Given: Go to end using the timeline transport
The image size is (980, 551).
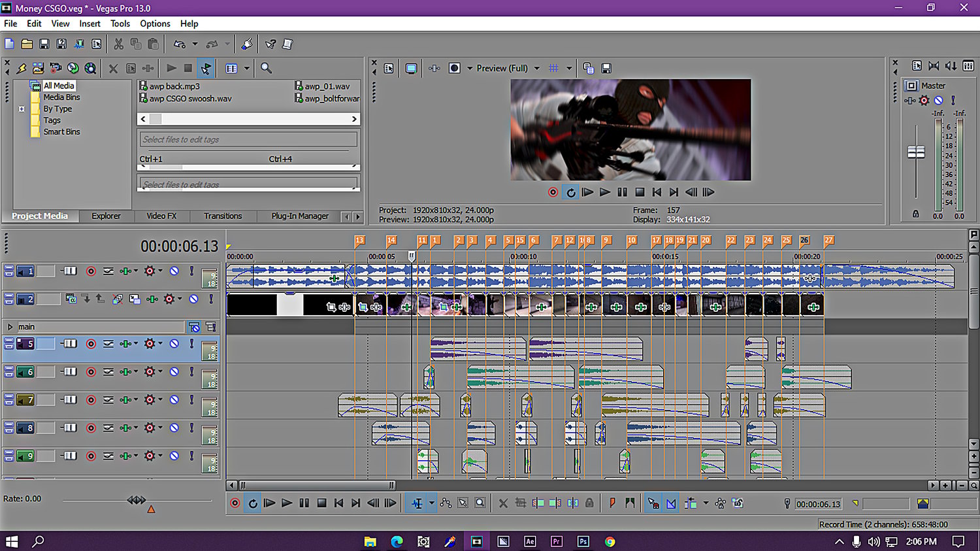Looking at the screenshot, I should 355,503.
